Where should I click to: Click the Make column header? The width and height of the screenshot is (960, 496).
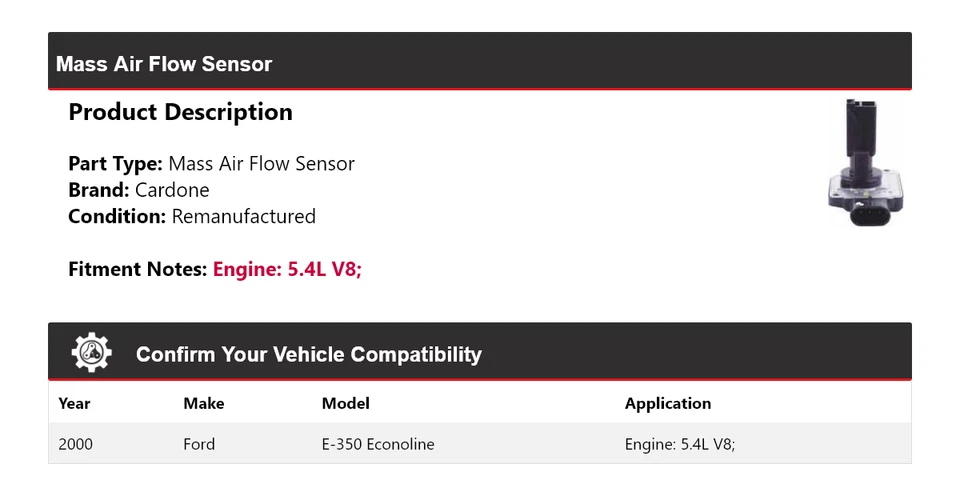point(203,403)
